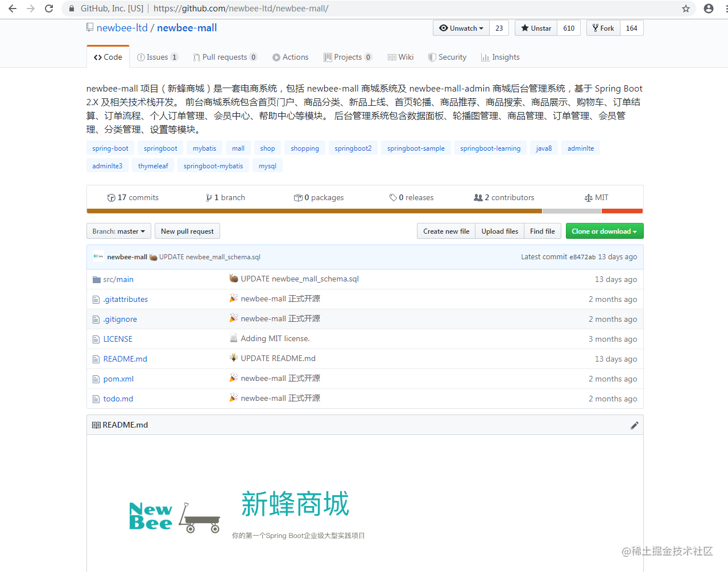Click the red segment of language bar
The image size is (728, 572).
(x=622, y=211)
